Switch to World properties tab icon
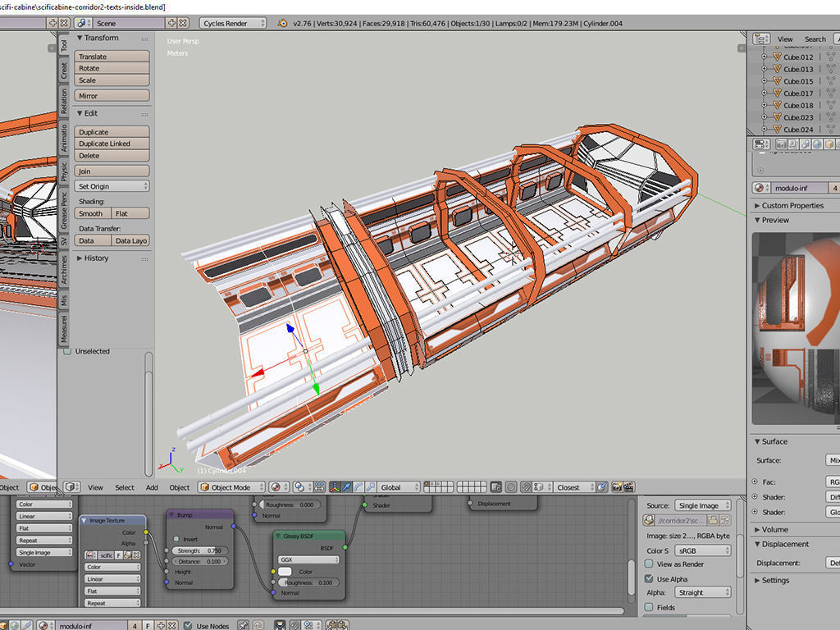 [817, 144]
